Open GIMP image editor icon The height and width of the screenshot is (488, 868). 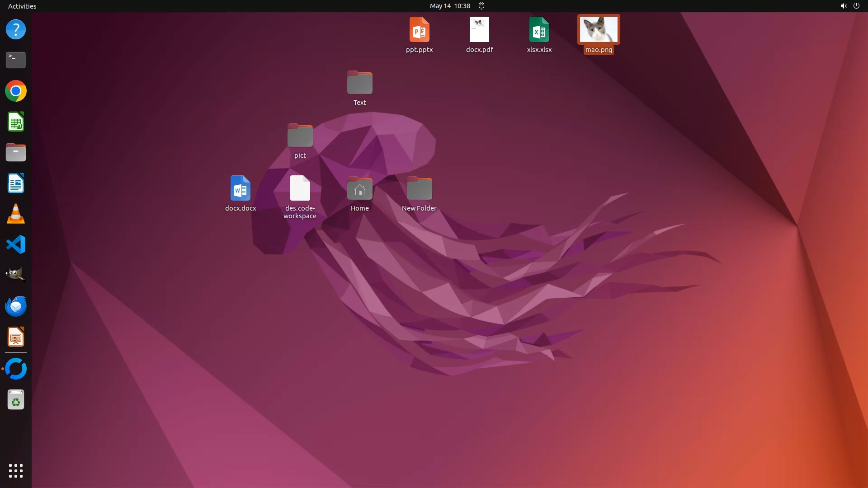[x=16, y=275]
